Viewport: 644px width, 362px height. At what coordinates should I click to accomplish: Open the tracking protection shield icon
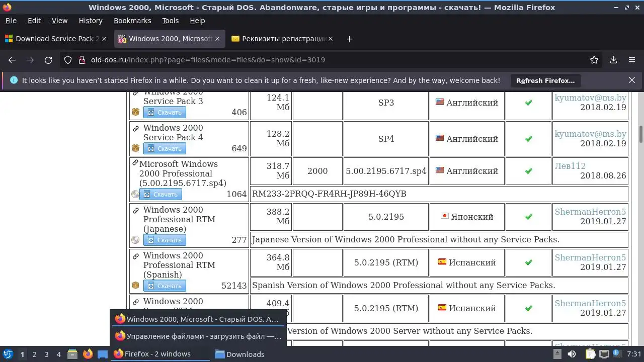click(x=68, y=60)
